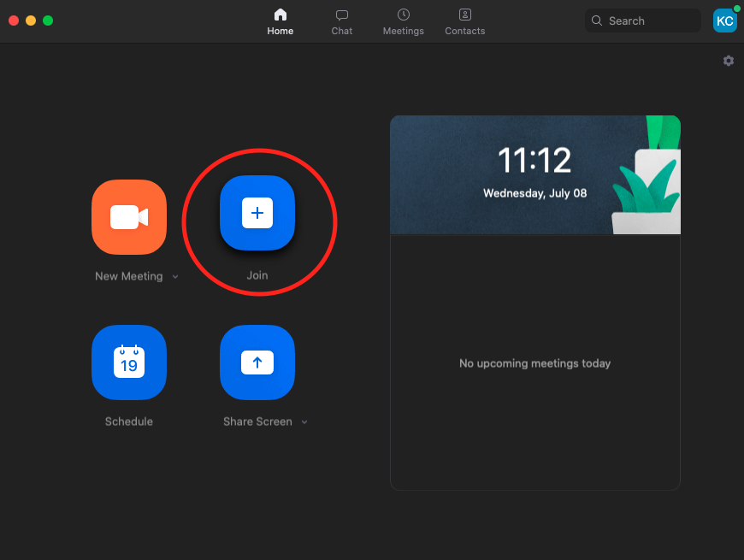This screenshot has height=560, width=744.
Task: Open the KC profile avatar
Action: pos(725,21)
